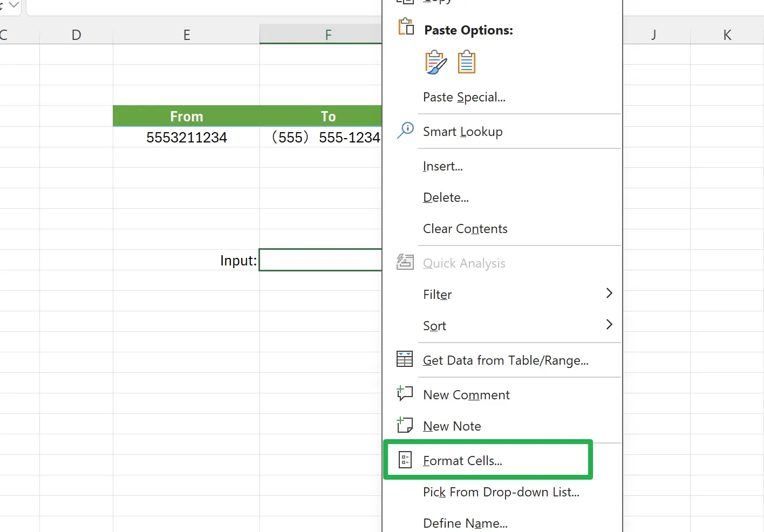The width and height of the screenshot is (764, 532).
Task: Click the New Comment speech bubble icon
Action: tap(405, 394)
